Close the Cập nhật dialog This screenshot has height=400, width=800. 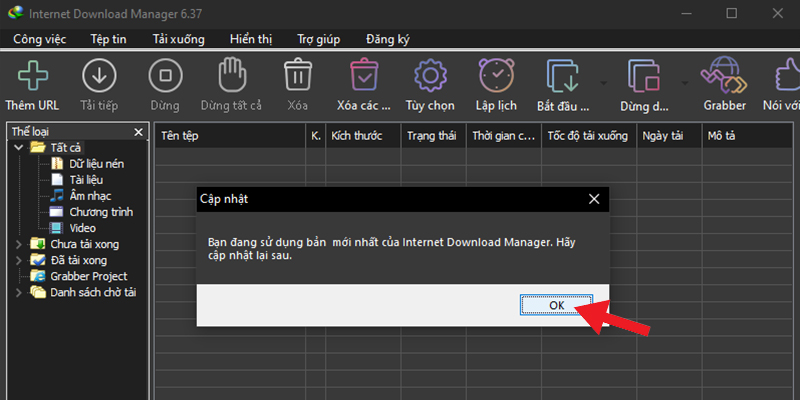(x=594, y=199)
